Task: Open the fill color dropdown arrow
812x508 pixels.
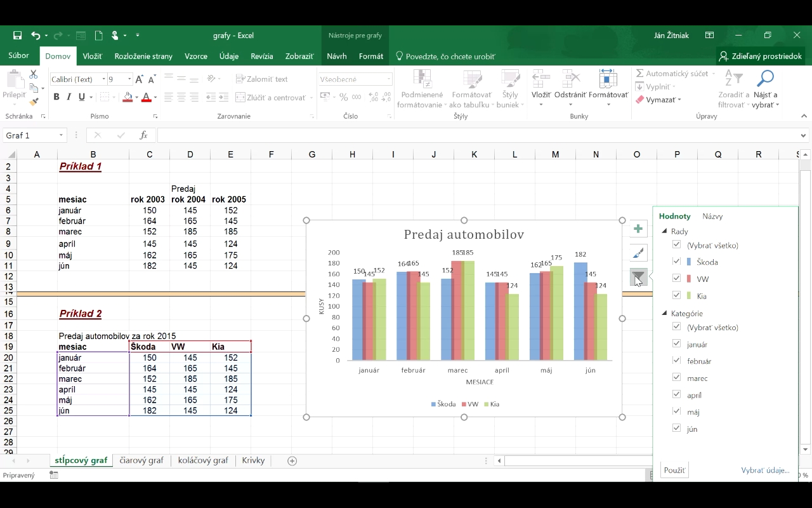Action: point(137,98)
